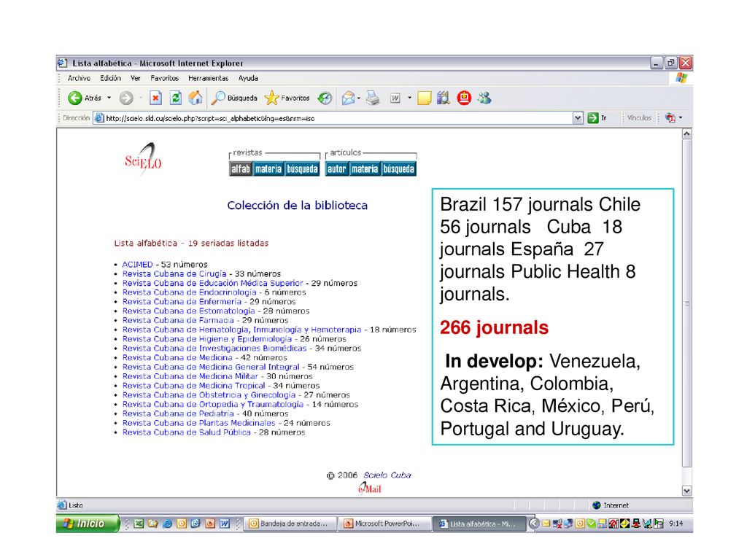Click Lista alfabética taskbar button

click(x=479, y=524)
